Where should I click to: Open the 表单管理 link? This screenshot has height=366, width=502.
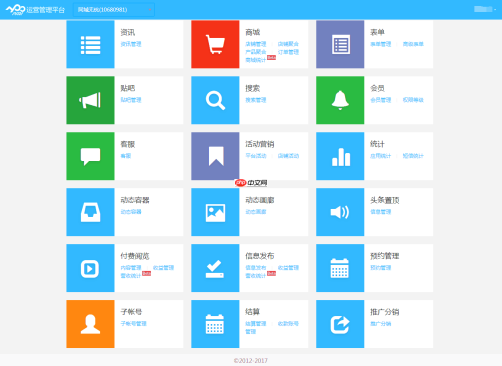click(x=381, y=44)
